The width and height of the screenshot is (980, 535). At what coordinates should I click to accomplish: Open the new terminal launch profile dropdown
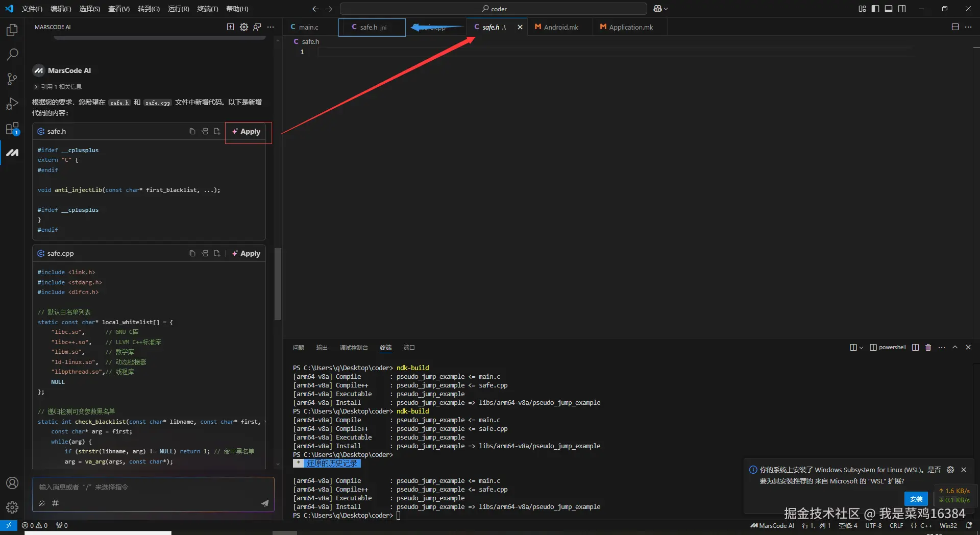[861, 348]
